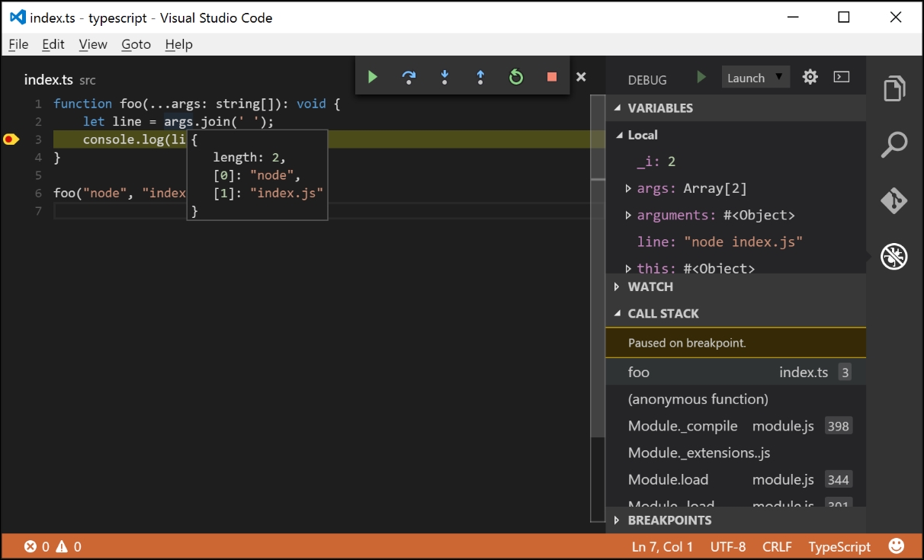The height and width of the screenshot is (560, 924).
Task: Open the File menu
Action: click(x=18, y=44)
